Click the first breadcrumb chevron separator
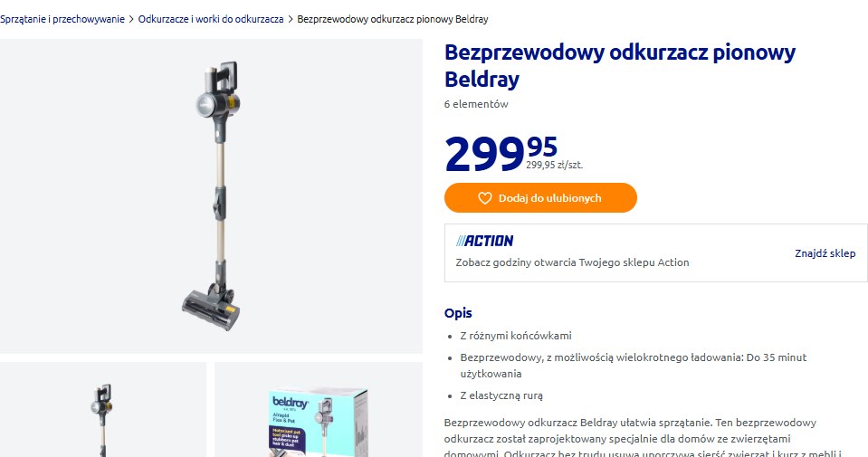The image size is (868, 457). [x=131, y=19]
